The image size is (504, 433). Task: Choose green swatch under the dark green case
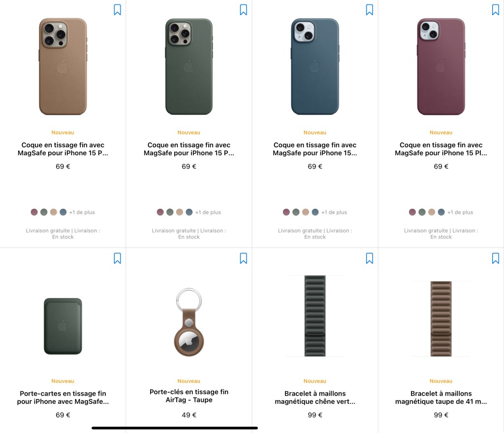[x=170, y=212]
